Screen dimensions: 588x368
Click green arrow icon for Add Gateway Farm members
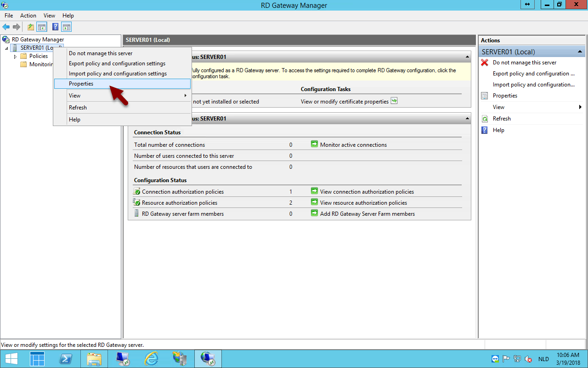click(x=315, y=213)
